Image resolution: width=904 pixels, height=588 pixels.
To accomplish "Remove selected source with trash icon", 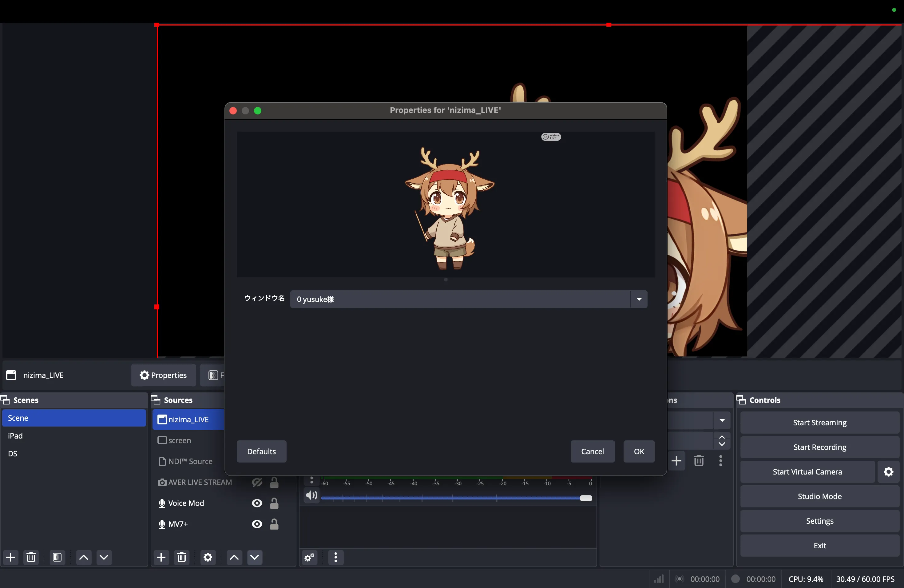I will pyautogui.click(x=181, y=557).
